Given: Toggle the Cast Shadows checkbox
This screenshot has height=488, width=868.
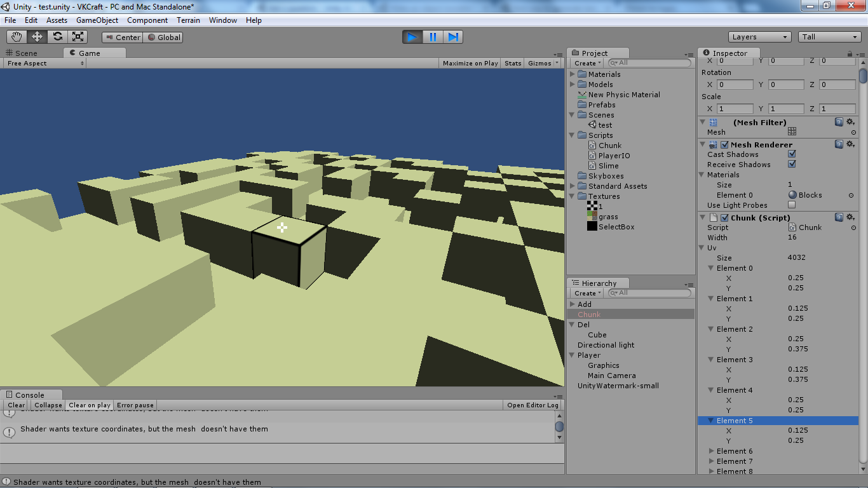Looking at the screenshot, I should click(x=792, y=154).
